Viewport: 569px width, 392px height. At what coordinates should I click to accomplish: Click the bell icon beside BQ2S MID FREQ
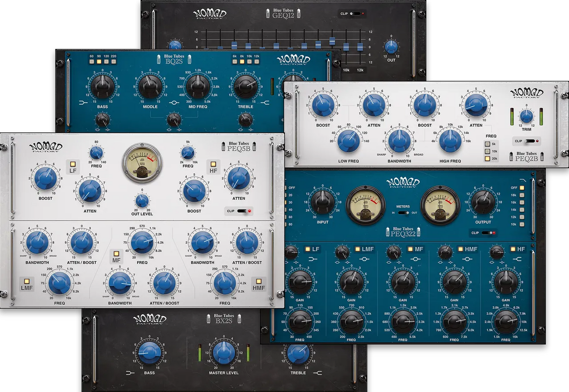click(x=174, y=101)
